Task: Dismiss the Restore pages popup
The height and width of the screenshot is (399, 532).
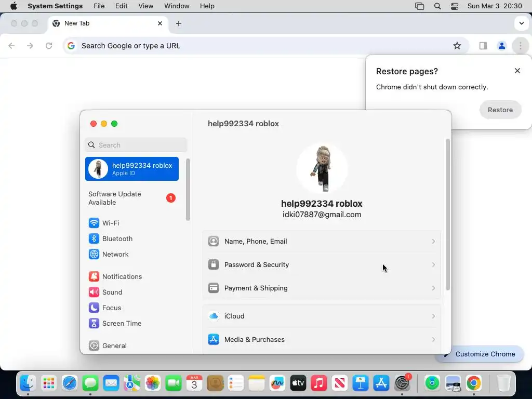Action: (x=517, y=71)
